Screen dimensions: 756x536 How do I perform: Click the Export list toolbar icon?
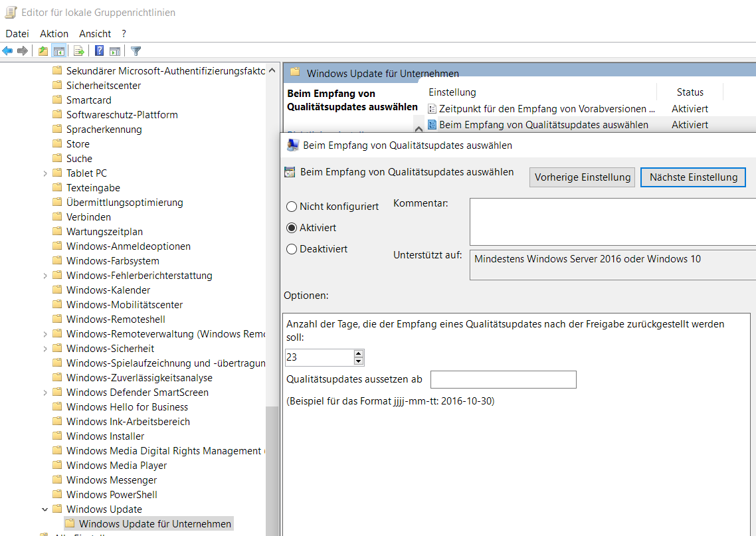pos(79,50)
